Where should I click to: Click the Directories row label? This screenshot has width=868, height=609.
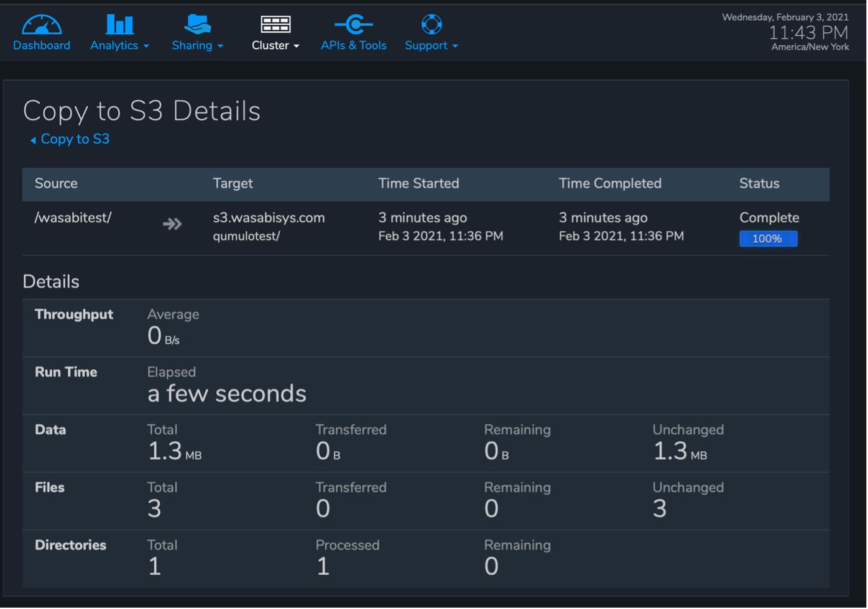pos(70,545)
